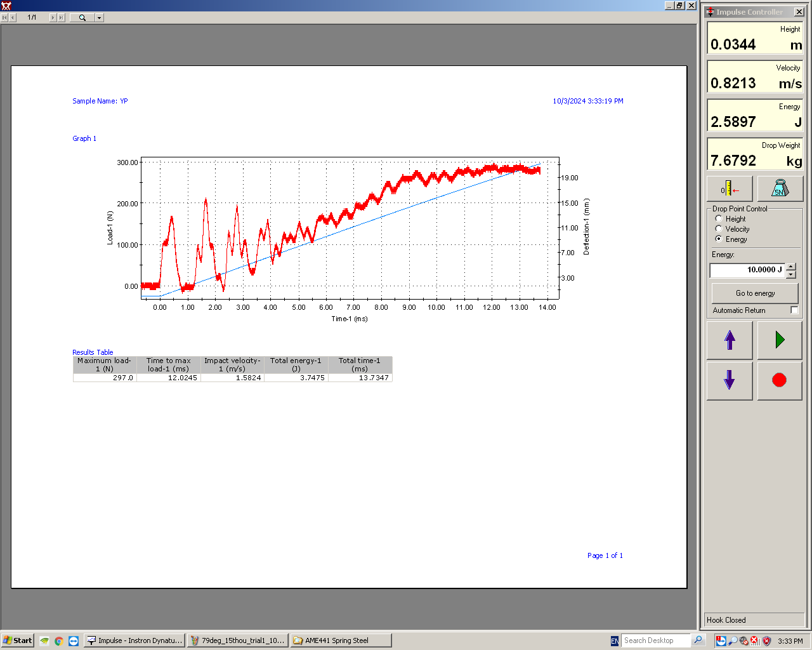This screenshot has height=650, width=812.
Task: Switch to Impulse - Instron Dynatup taskbar item
Action: point(135,640)
